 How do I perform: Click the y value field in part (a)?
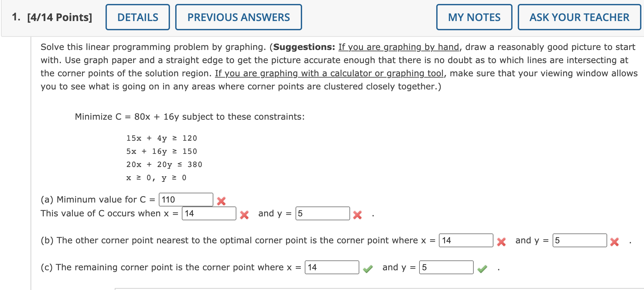click(x=323, y=214)
